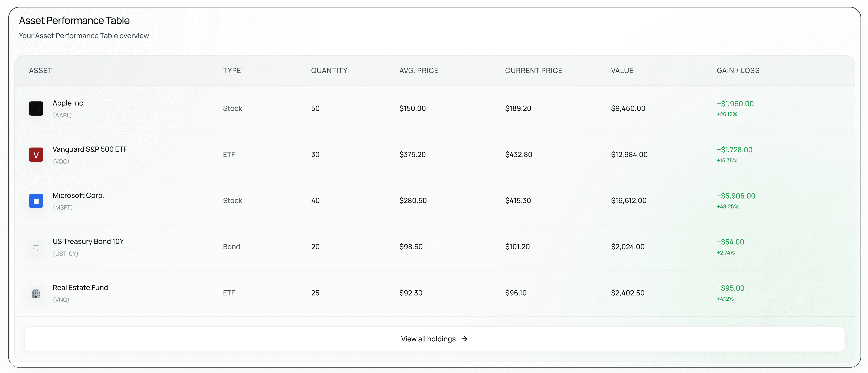Click the quantity 40 for Microsoft
868x373 pixels.
tap(315, 201)
